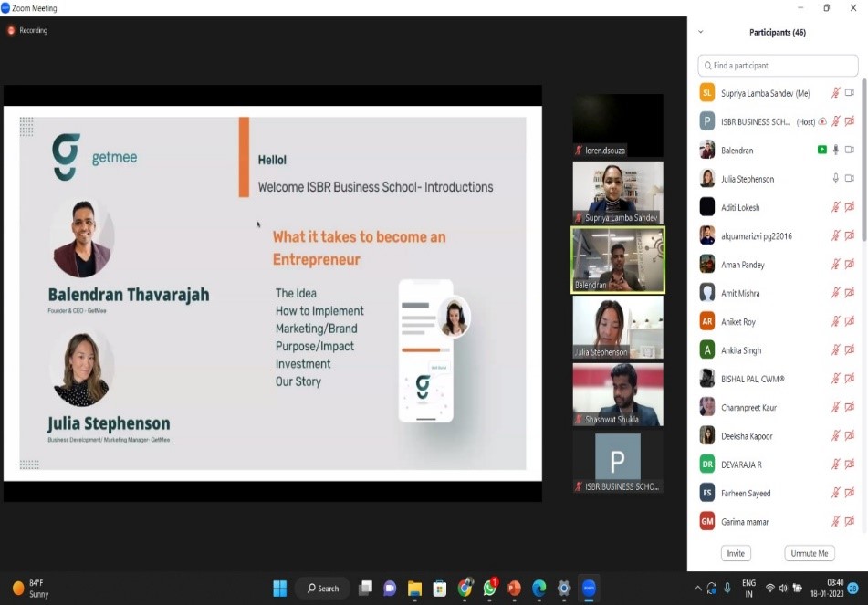This screenshot has width=868, height=605.
Task: Open PowerPoint from taskbar
Action: pos(514,589)
